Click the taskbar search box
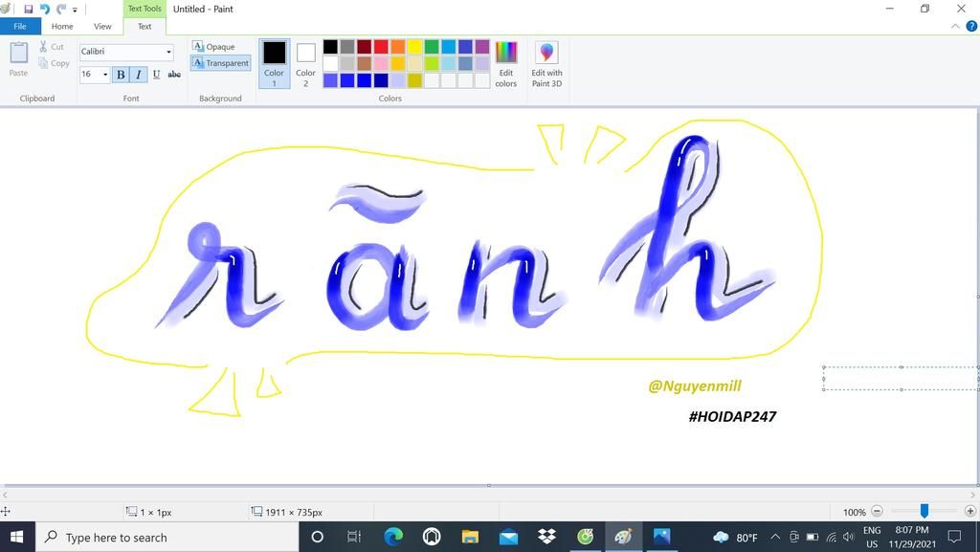 point(167,537)
